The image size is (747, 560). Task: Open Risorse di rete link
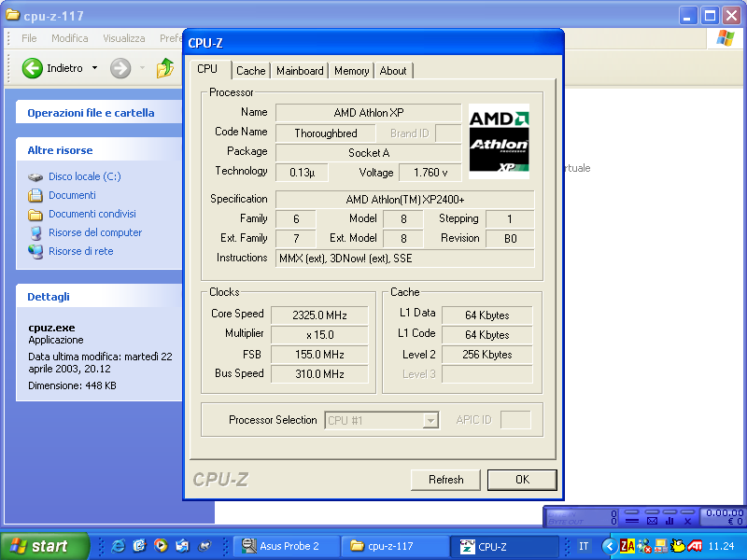point(81,251)
